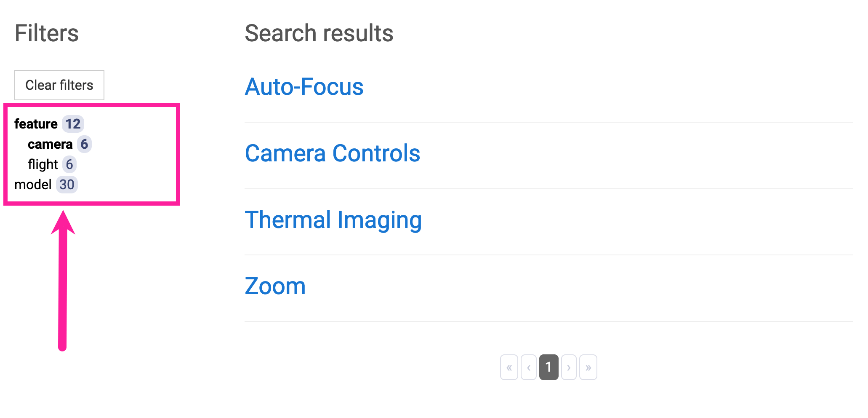The height and width of the screenshot is (418, 868).
Task: Click the count badge 30 beside model
Action: point(67,184)
